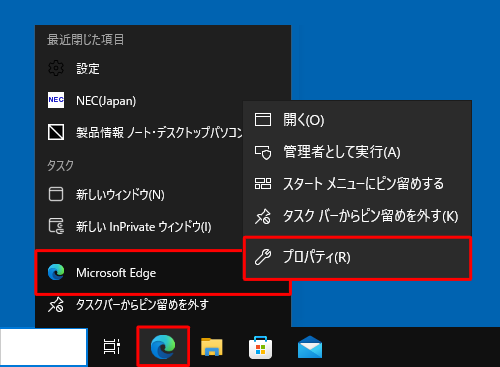Open the Edge icon on taskbar
The height and width of the screenshot is (367, 500).
pyautogui.click(x=163, y=347)
